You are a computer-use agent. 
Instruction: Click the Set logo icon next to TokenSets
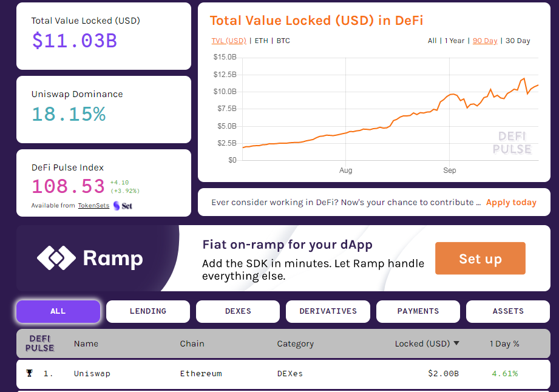click(x=123, y=206)
